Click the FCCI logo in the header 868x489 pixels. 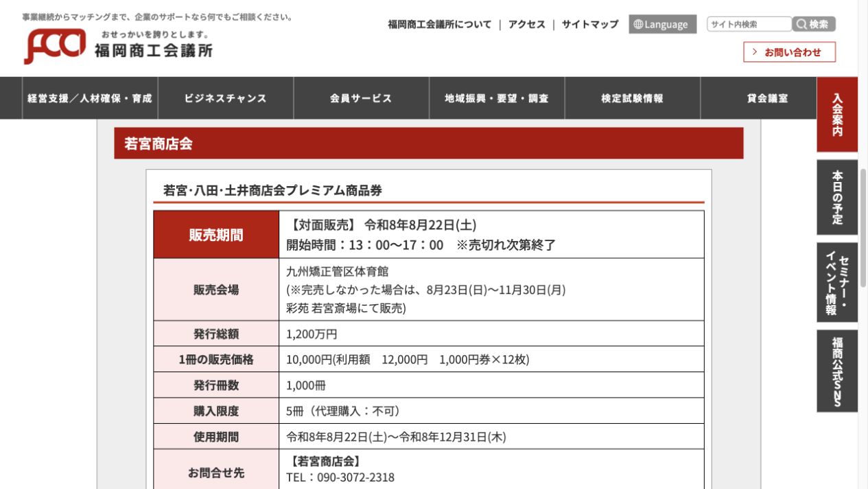point(55,47)
